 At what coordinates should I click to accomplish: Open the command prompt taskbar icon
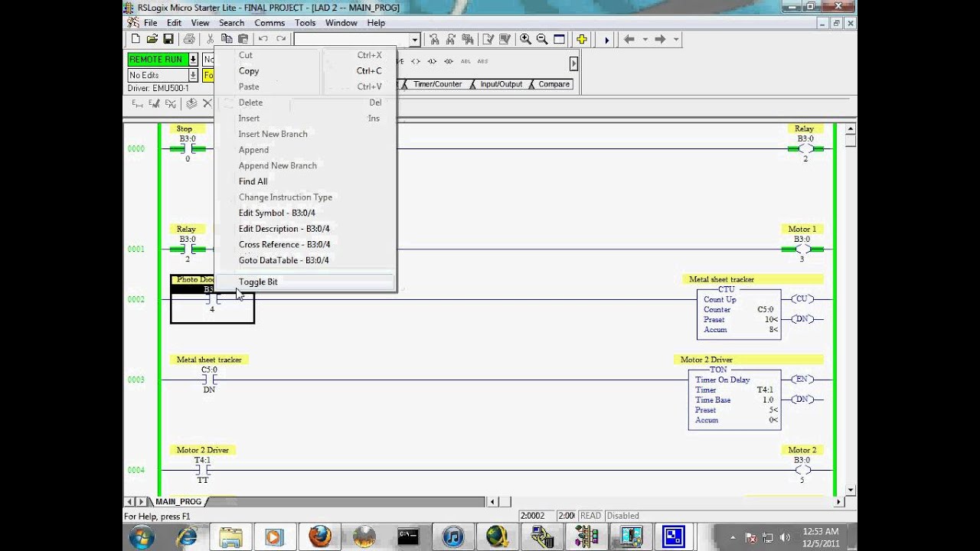pyautogui.click(x=408, y=536)
